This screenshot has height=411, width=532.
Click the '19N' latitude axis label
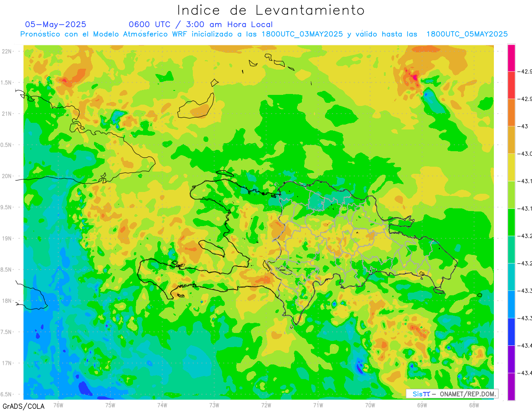point(7,239)
